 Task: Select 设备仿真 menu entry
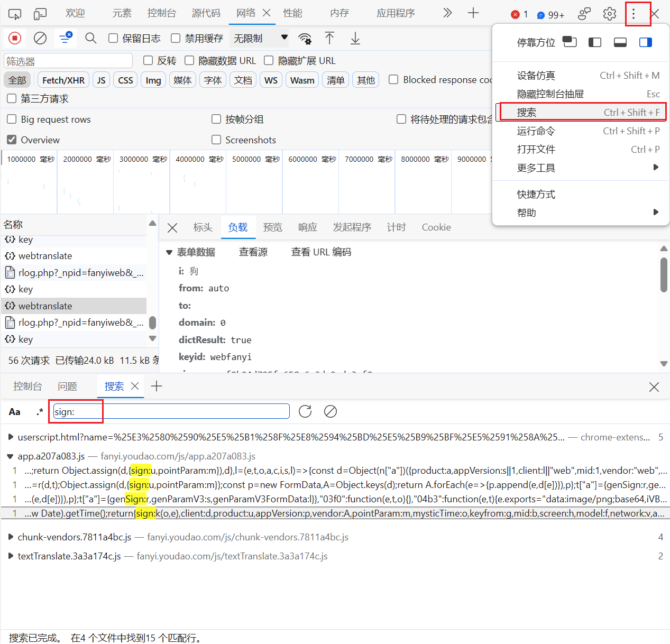pyautogui.click(x=581, y=76)
